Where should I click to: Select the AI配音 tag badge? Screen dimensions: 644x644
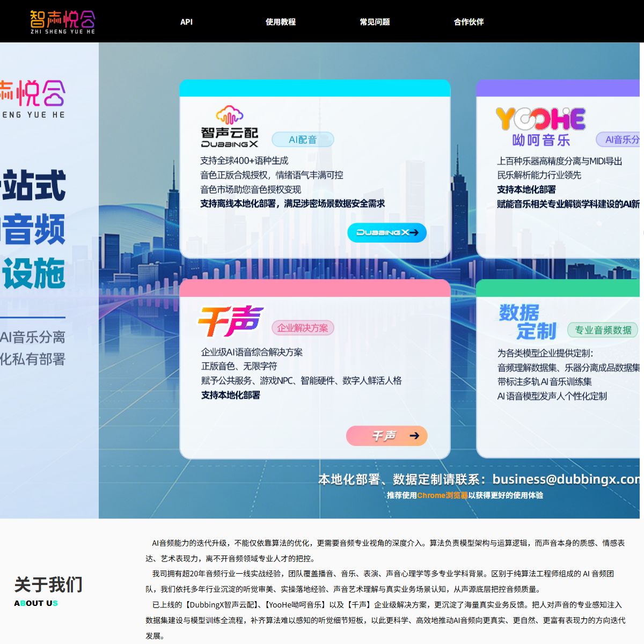point(303,140)
